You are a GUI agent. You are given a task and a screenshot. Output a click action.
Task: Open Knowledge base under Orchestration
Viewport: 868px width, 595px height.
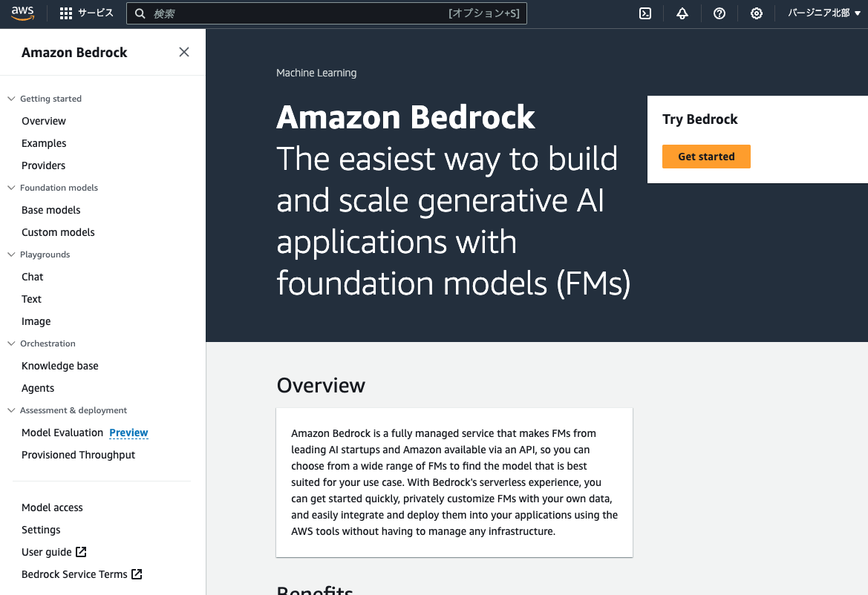pyautogui.click(x=60, y=365)
